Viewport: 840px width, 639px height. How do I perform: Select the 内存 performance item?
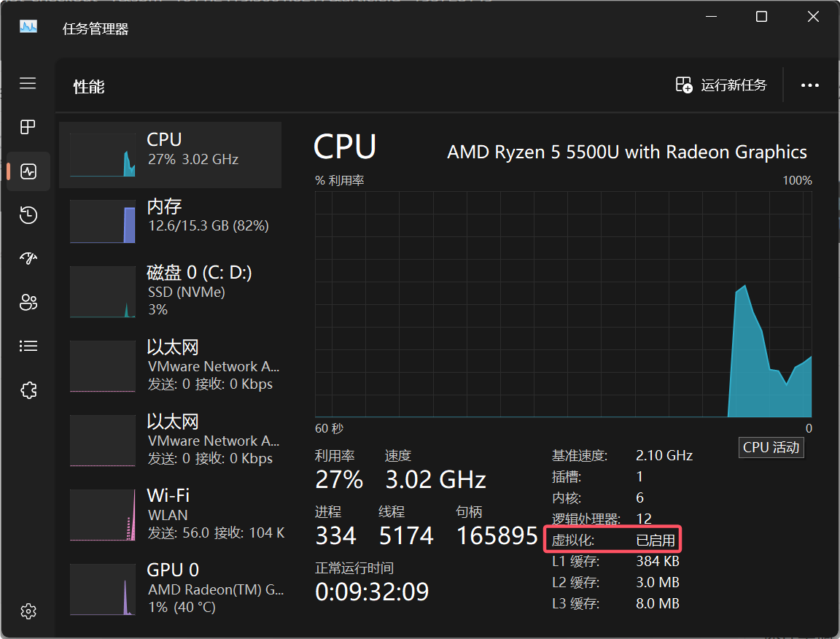pyautogui.click(x=171, y=221)
